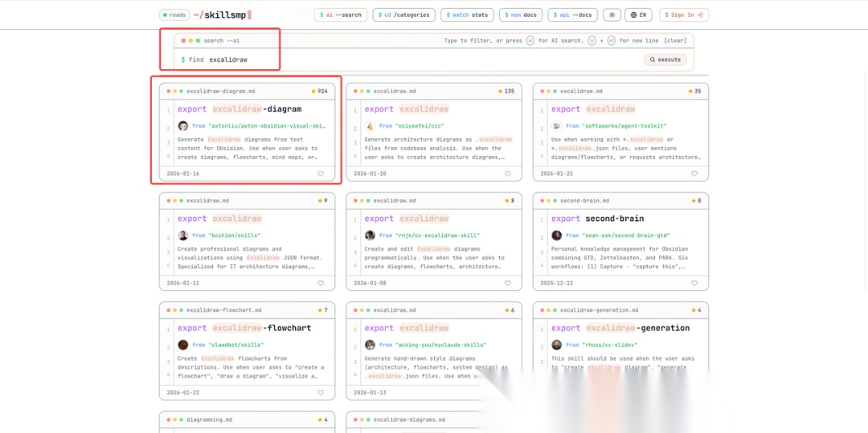Viewport: 868px width, 433px height.
Task: Open the ai --search nav item
Action: [341, 15]
